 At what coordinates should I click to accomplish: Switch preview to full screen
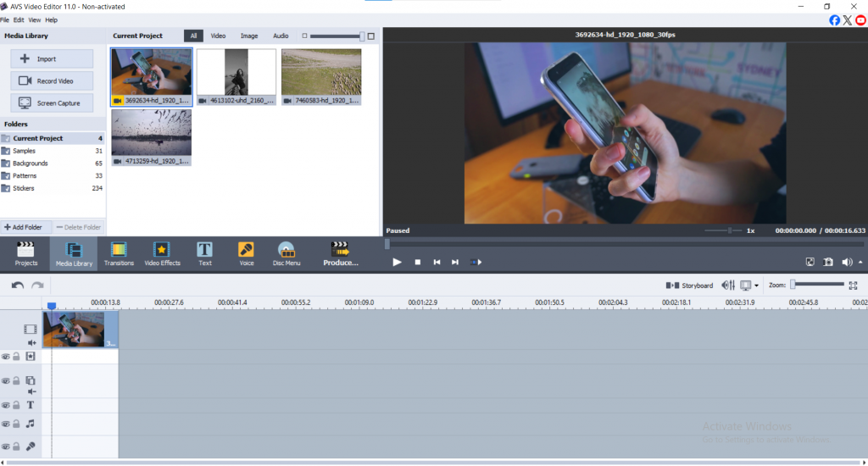[810, 263]
